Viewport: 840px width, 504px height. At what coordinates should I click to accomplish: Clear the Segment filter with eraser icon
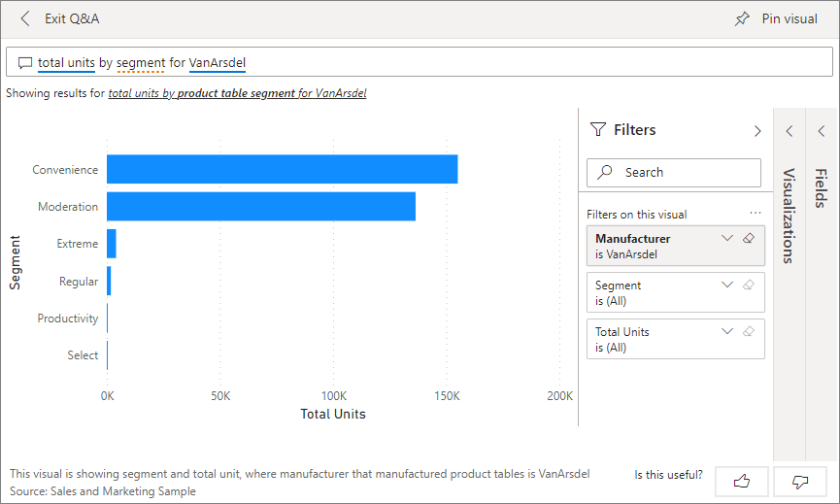point(748,286)
